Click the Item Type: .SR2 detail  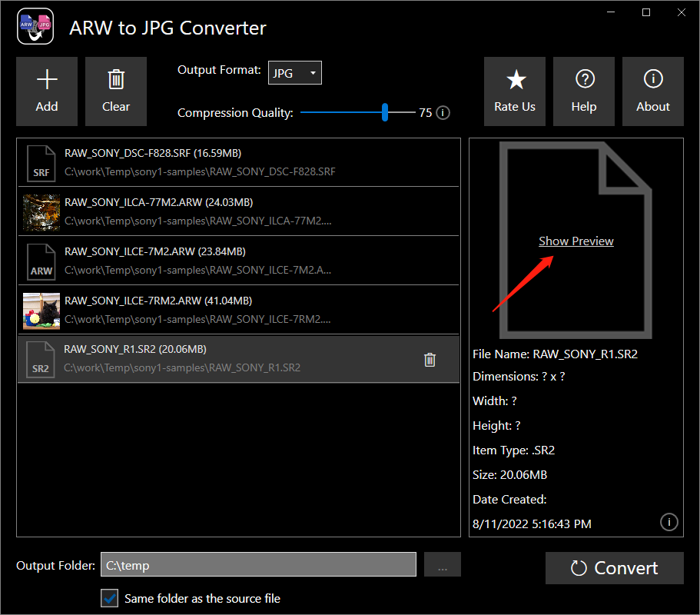pos(514,450)
